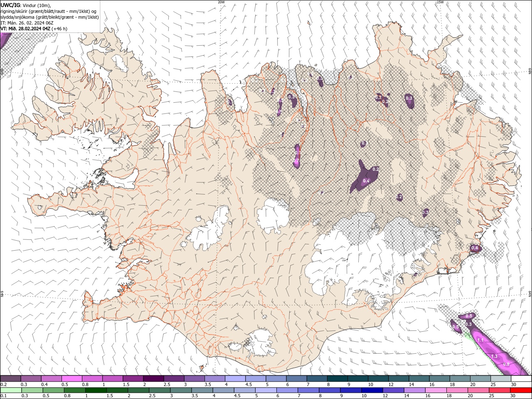This screenshot has height=399, width=532.
Task: Click the pure red swatch labeled 30
Action: (x=521, y=390)
